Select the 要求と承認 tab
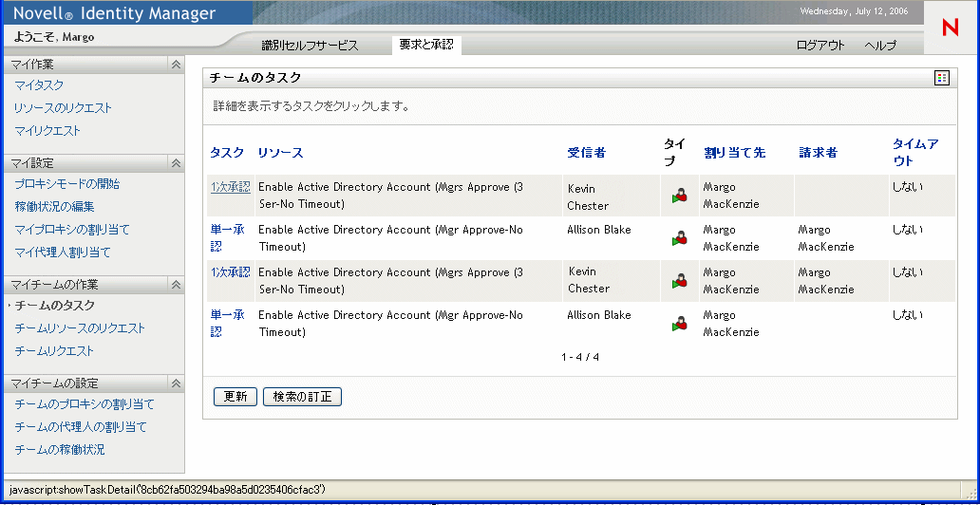Image resolution: width=980 pixels, height=505 pixels. click(426, 45)
